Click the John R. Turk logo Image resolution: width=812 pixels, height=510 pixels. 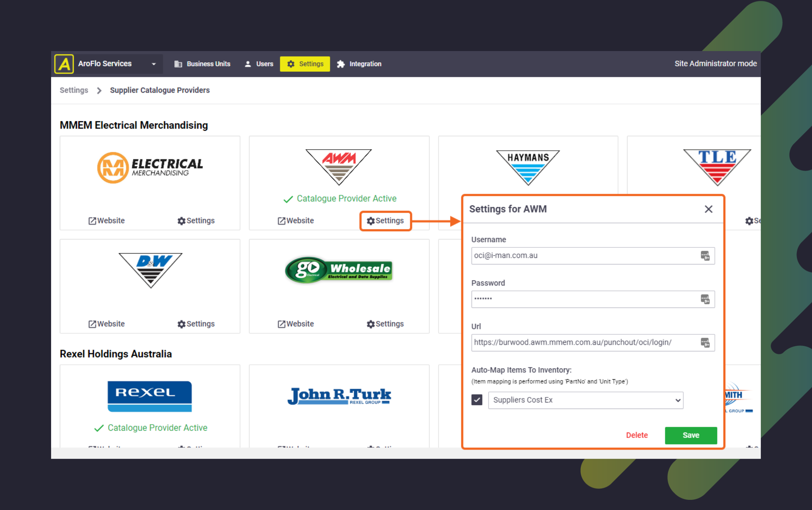(x=339, y=396)
